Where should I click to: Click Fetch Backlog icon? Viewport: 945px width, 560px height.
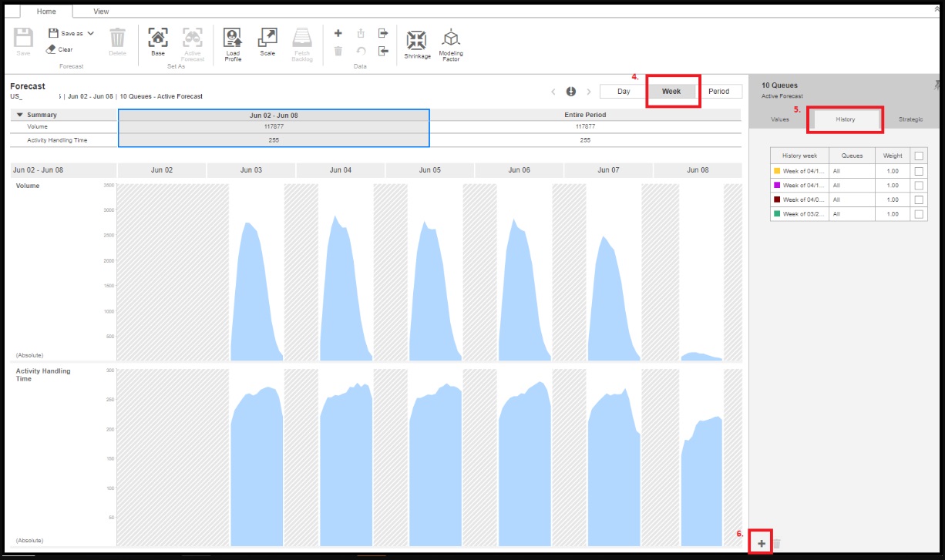(x=302, y=38)
